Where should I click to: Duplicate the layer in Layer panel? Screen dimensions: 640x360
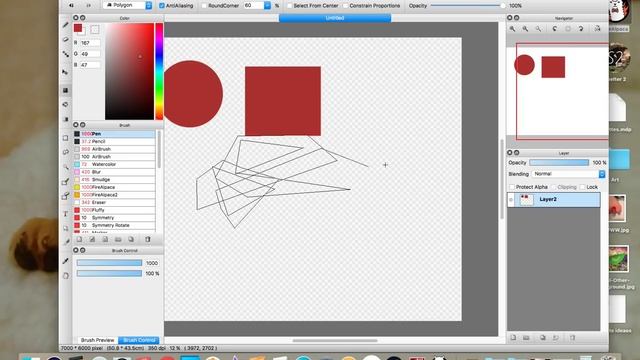(542, 338)
